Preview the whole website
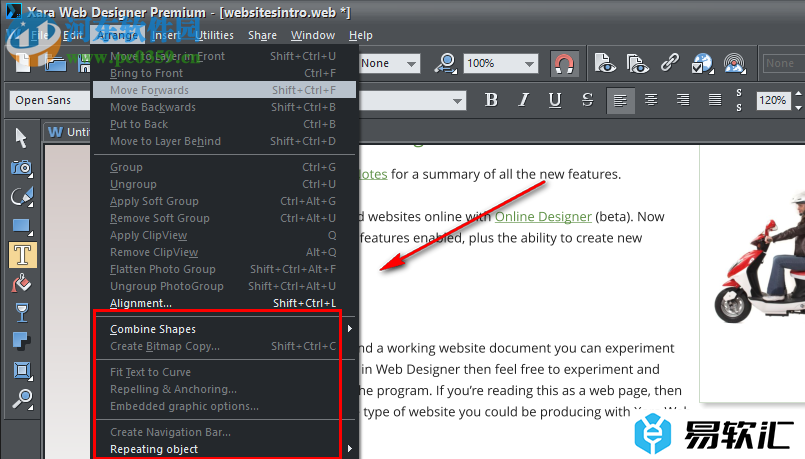Viewport: 805px width, 459px height. 637,64
